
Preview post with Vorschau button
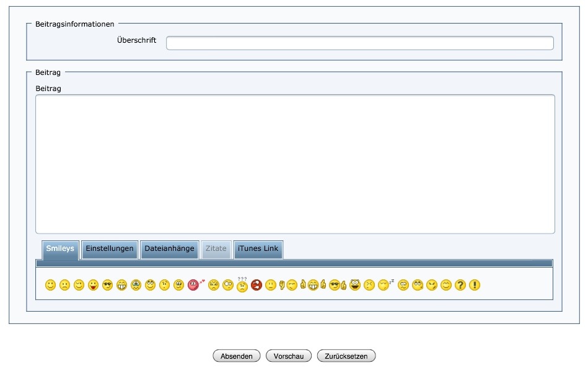click(x=289, y=356)
